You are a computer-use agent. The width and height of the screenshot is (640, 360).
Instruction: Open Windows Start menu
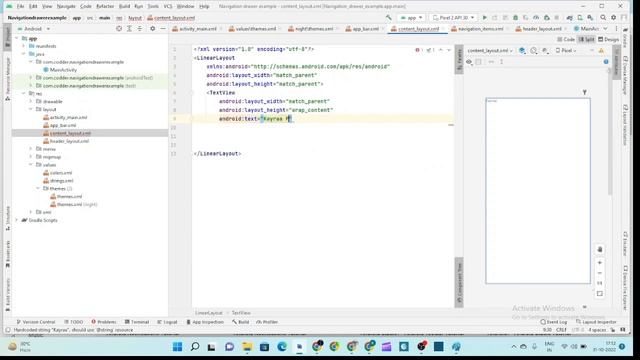point(178,347)
